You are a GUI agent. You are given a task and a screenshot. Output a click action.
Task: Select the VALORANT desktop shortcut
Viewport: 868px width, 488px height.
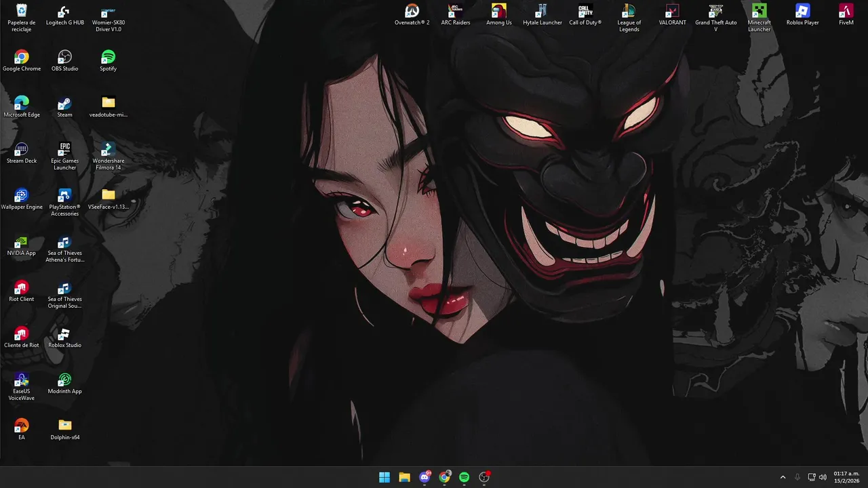click(x=673, y=15)
